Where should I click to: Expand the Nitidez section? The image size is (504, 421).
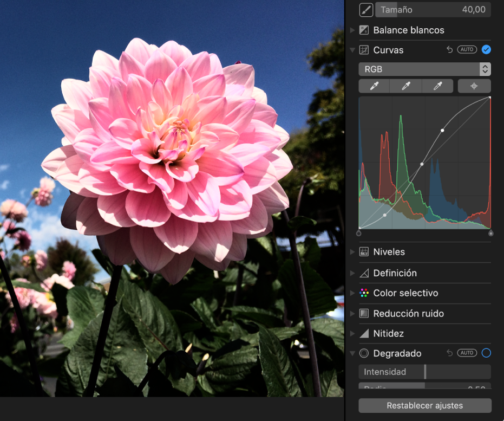(x=353, y=334)
